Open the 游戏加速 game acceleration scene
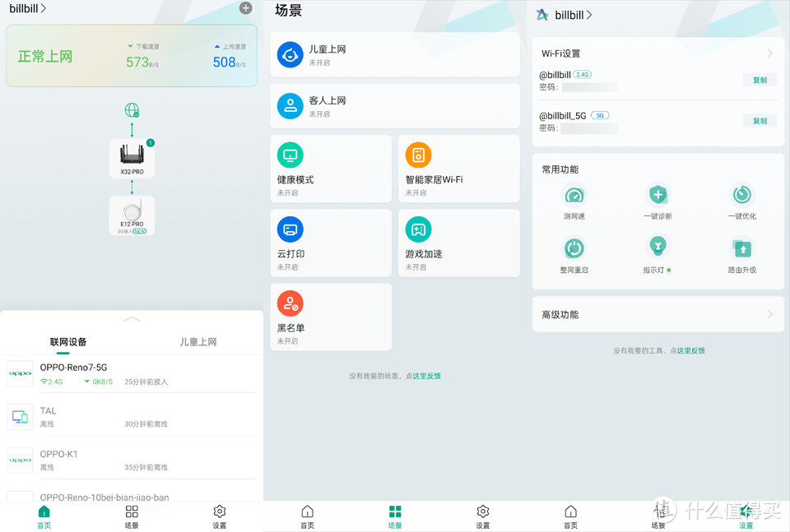The height and width of the screenshot is (532, 790). pos(458,243)
